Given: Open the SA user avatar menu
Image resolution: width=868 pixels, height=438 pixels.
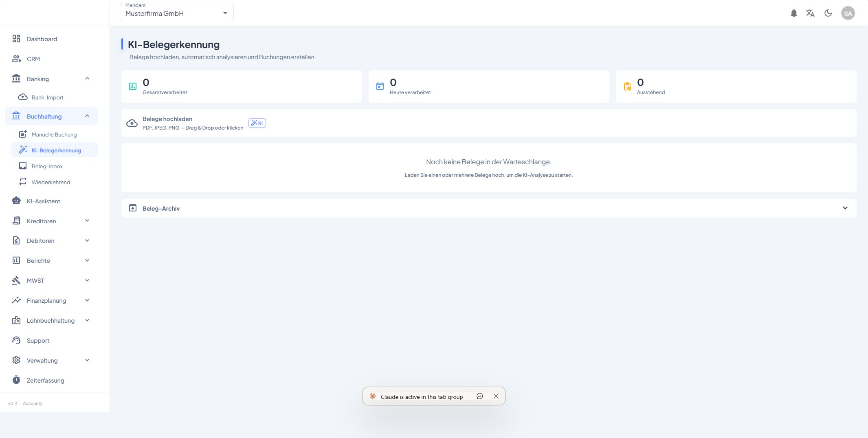Looking at the screenshot, I should (x=848, y=13).
